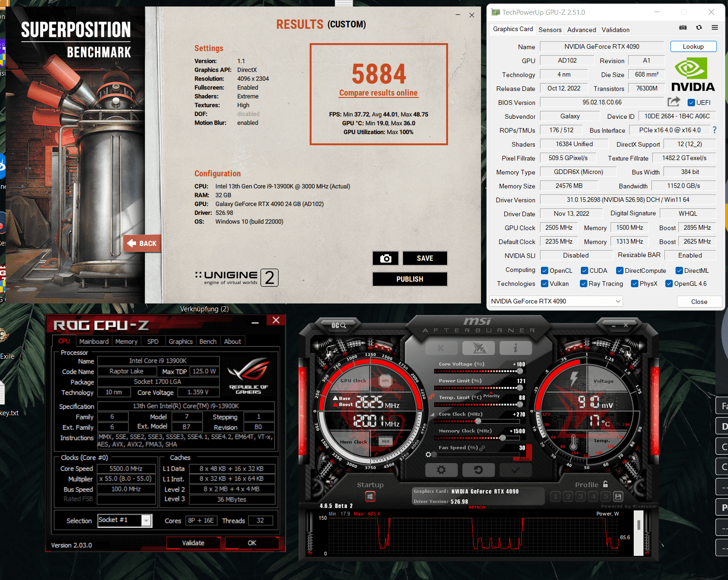This screenshot has width=728, height=580.
Task: Open the voltage-frequency curve editor icon
Action: [432, 414]
